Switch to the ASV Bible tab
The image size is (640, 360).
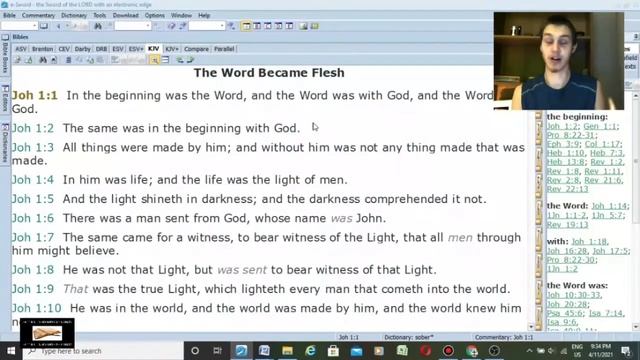tap(21, 49)
